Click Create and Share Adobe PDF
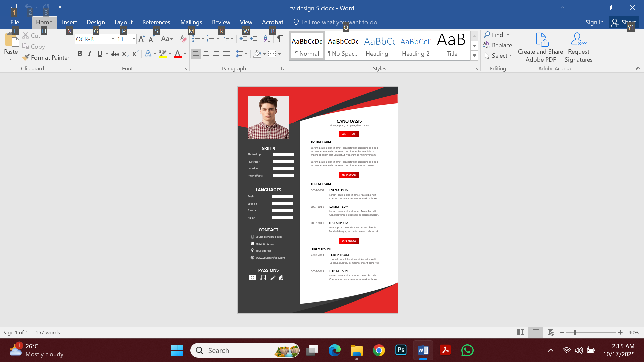Viewport: 644px width, 362px height. 540,47
